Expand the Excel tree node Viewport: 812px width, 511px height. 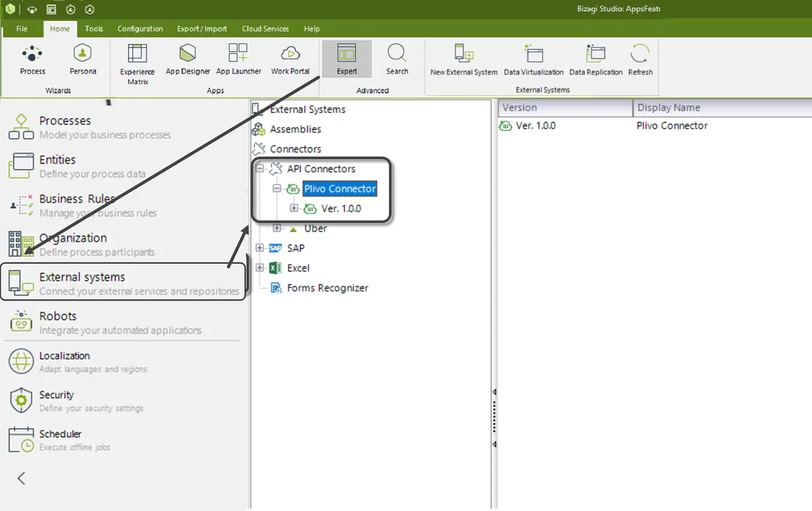260,268
